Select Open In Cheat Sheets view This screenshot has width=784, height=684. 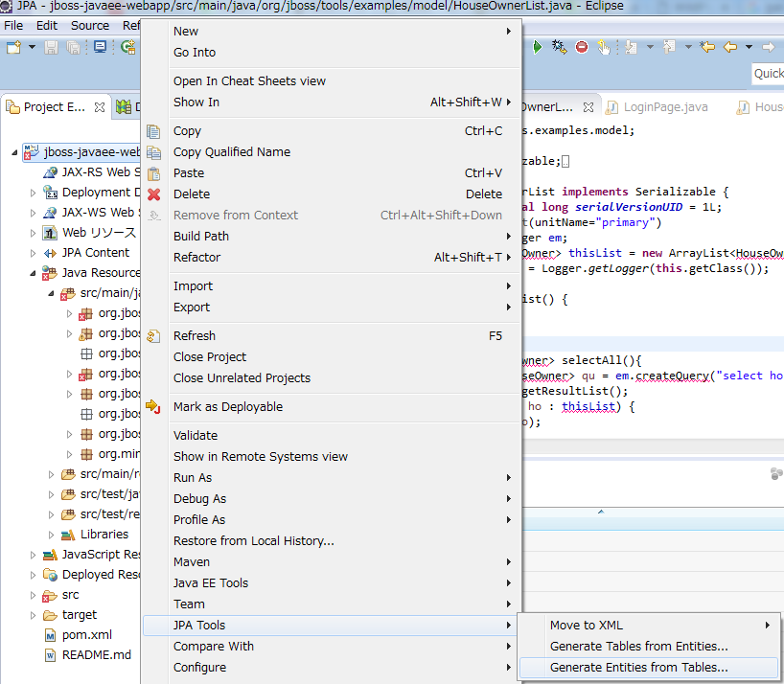[331, 81]
